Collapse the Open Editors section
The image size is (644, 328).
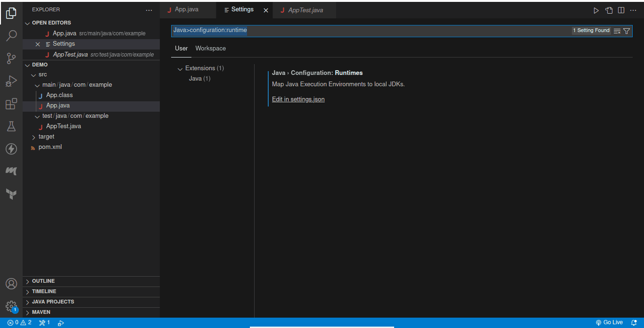tap(27, 23)
